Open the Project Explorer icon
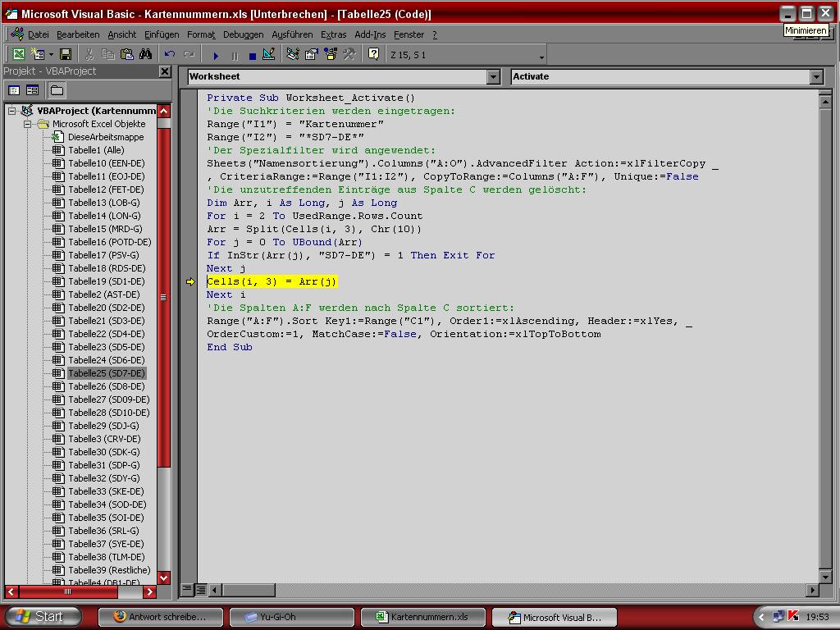Screen dimensions: 840x630 click(x=293, y=54)
